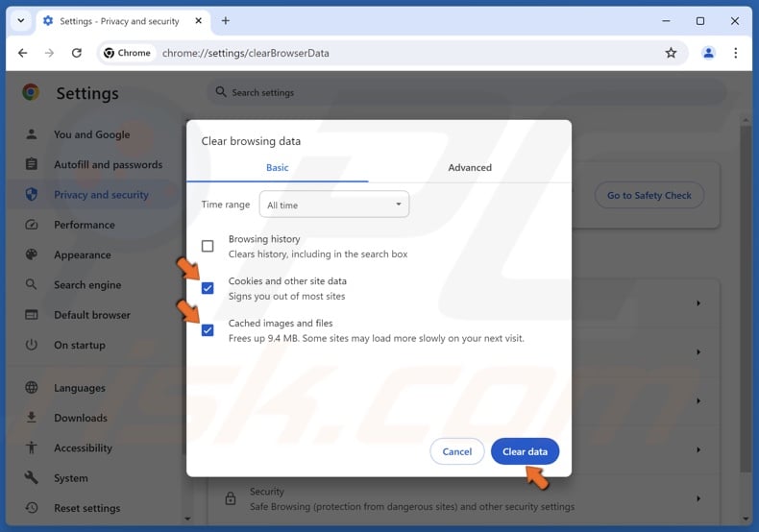Click the System wrench icon
This screenshot has height=532, width=759.
[32, 478]
